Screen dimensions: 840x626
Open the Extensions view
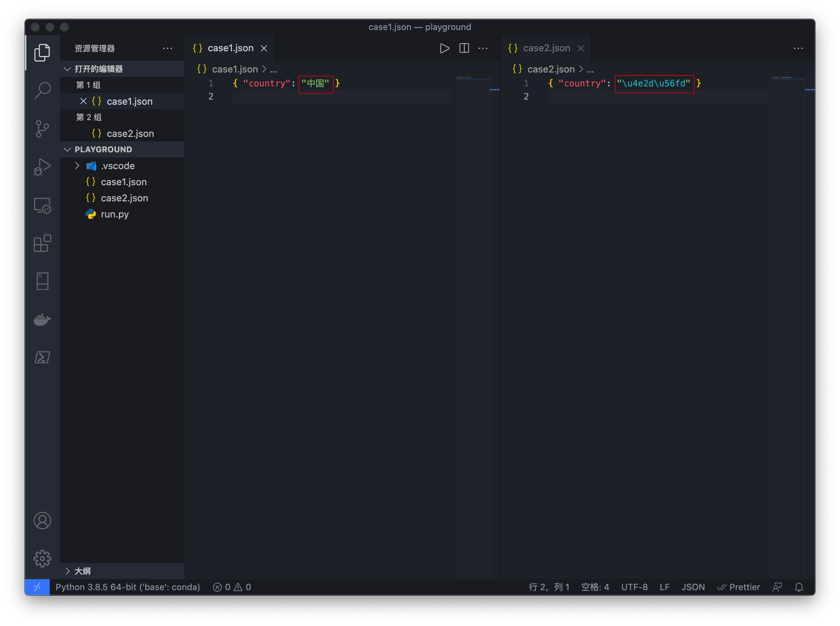[x=42, y=243]
